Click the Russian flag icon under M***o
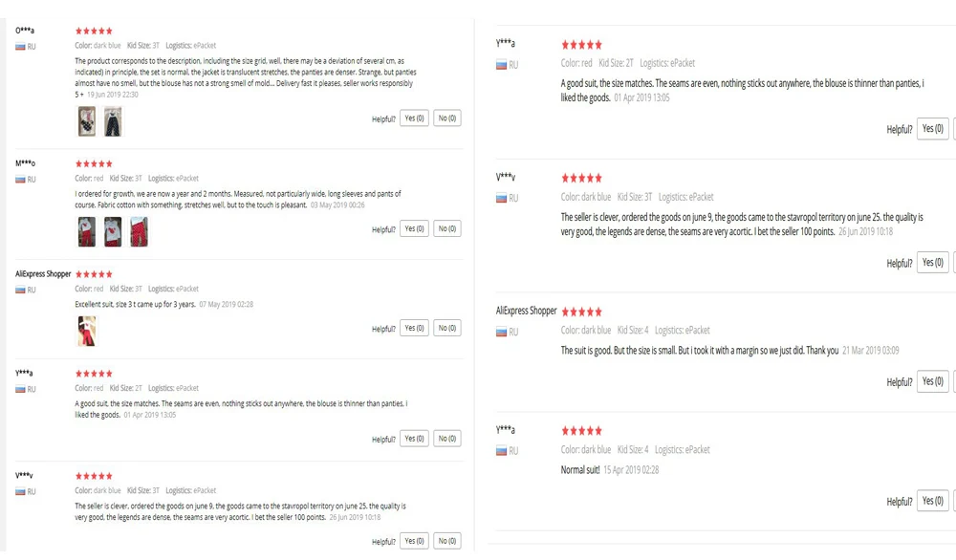 (x=20, y=179)
